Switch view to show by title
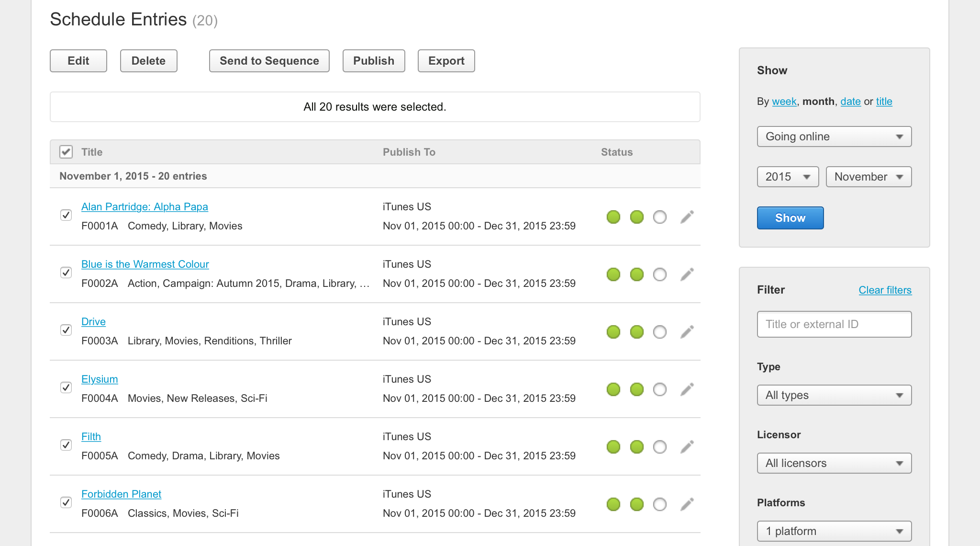Viewport: 980px width, 546px height. (884, 102)
